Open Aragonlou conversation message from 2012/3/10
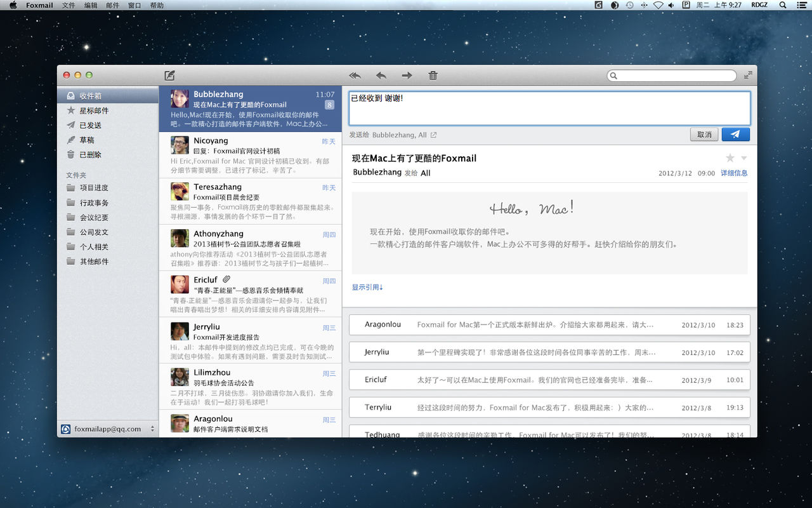The width and height of the screenshot is (812, 508). point(549,324)
